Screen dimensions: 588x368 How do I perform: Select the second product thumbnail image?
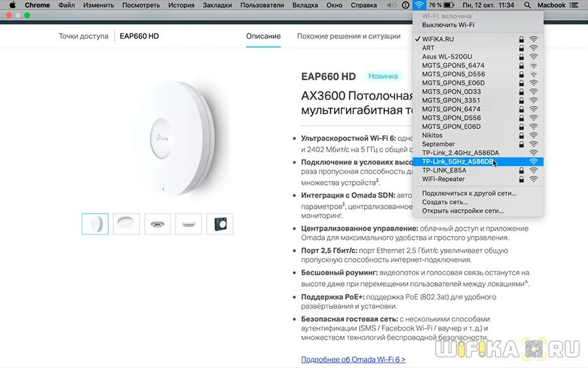[126, 224]
